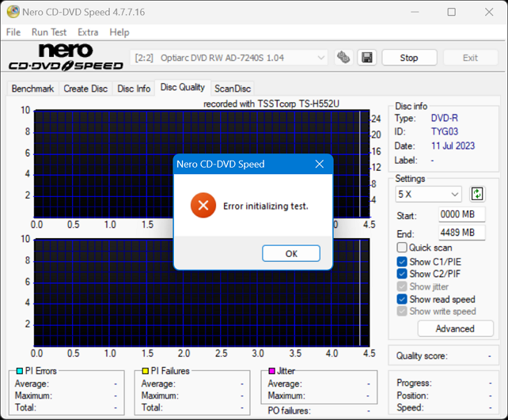Click the Nero CD-DVD Speed logo
This screenshot has width=508, height=420.
point(66,57)
